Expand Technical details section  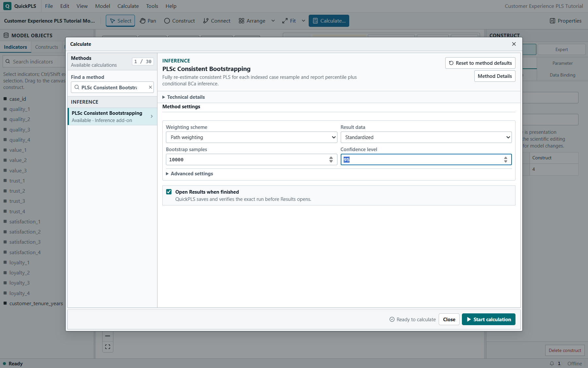[x=184, y=97]
